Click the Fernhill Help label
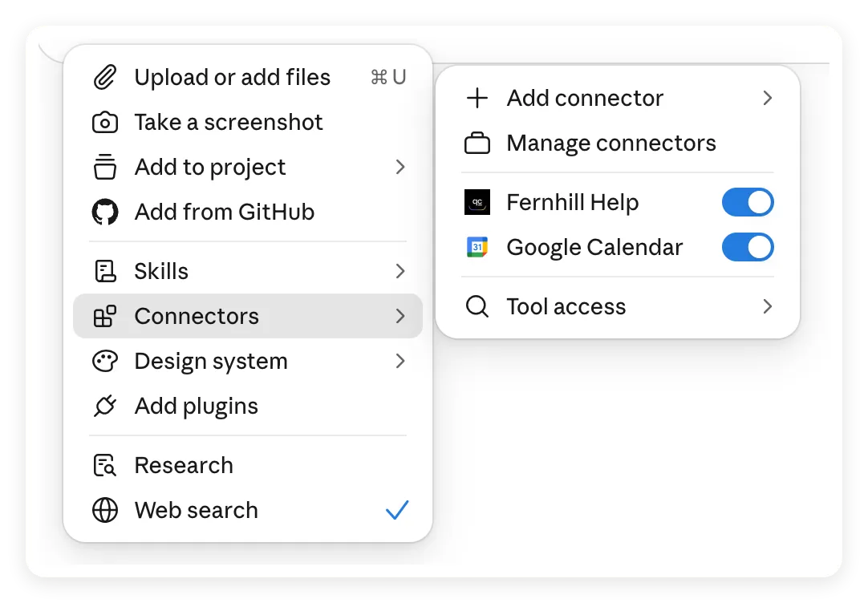This screenshot has height=603, width=868. click(x=573, y=202)
